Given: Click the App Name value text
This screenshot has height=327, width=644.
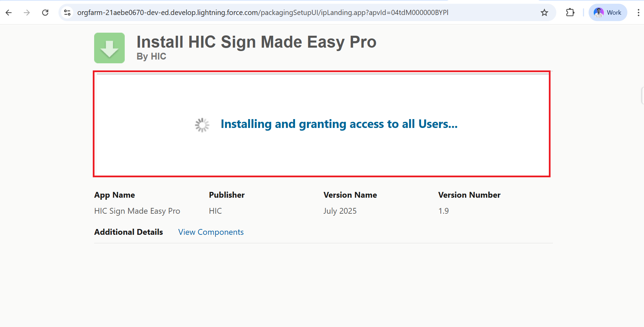Looking at the screenshot, I should tap(137, 211).
